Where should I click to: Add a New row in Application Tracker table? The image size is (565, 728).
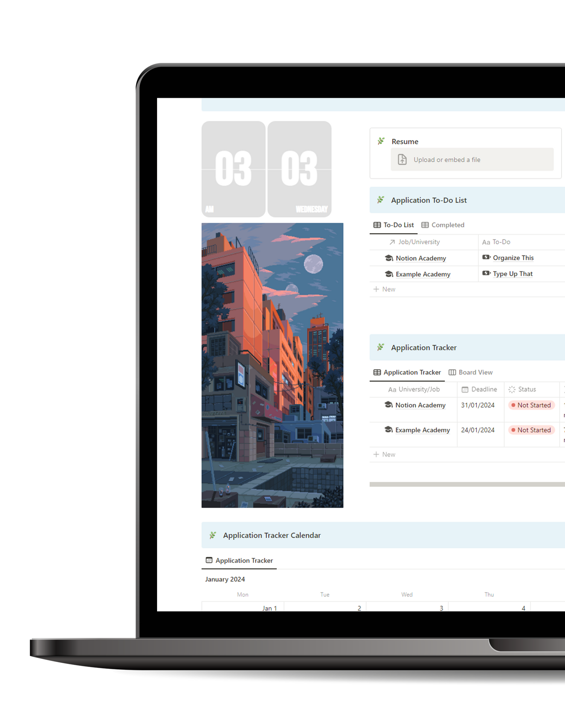384,454
